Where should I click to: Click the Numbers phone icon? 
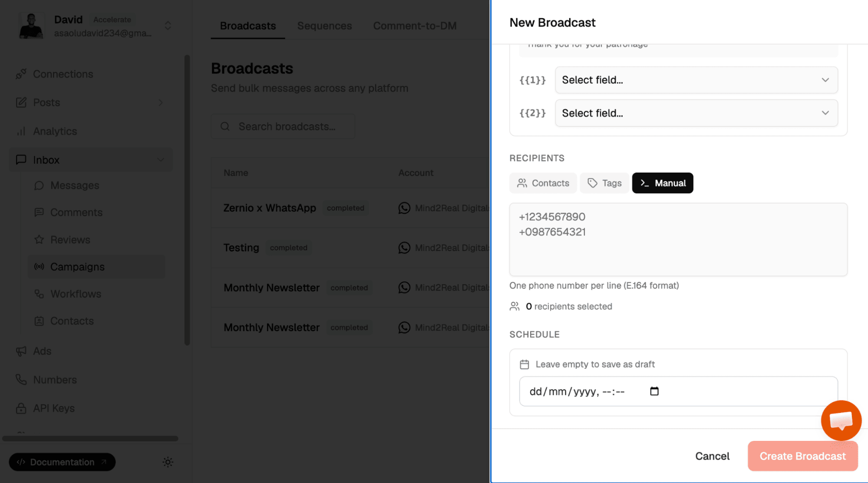[21, 380]
